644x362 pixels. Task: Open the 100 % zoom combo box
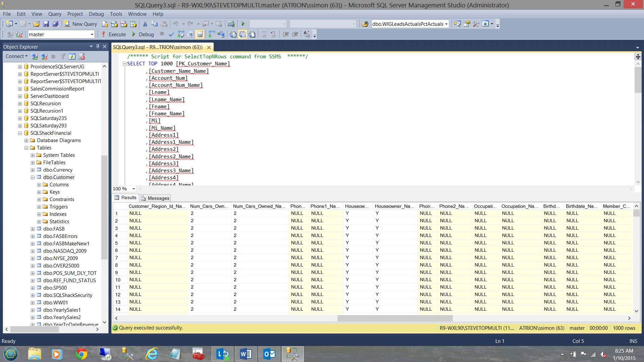133,189
